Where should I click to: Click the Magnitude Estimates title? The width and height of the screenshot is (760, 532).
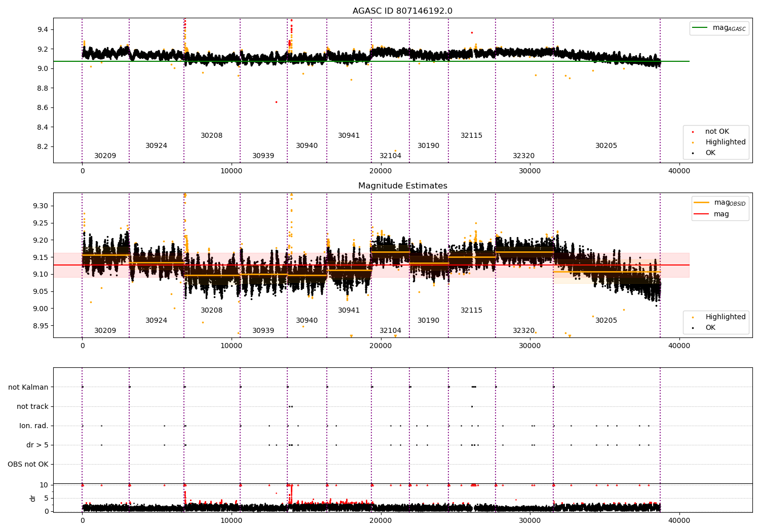402,186
